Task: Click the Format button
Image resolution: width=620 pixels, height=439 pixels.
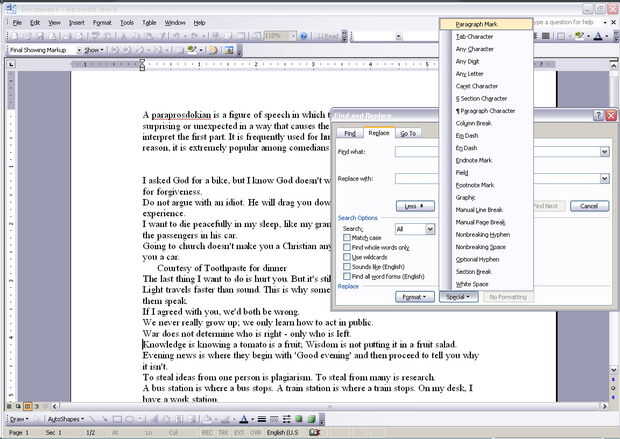Action: coord(415,297)
